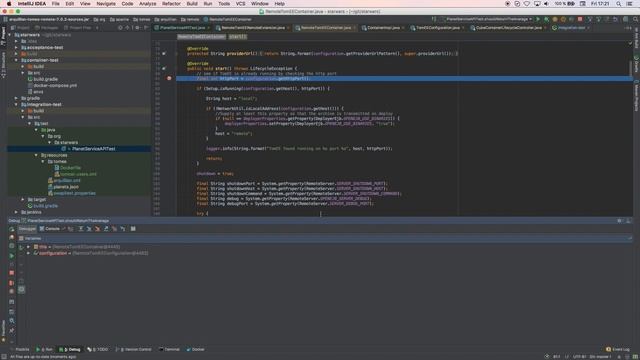Screen dimensions: 640x360
Task: Switch to ContainerHost.java editor tab
Action: tap(383, 28)
